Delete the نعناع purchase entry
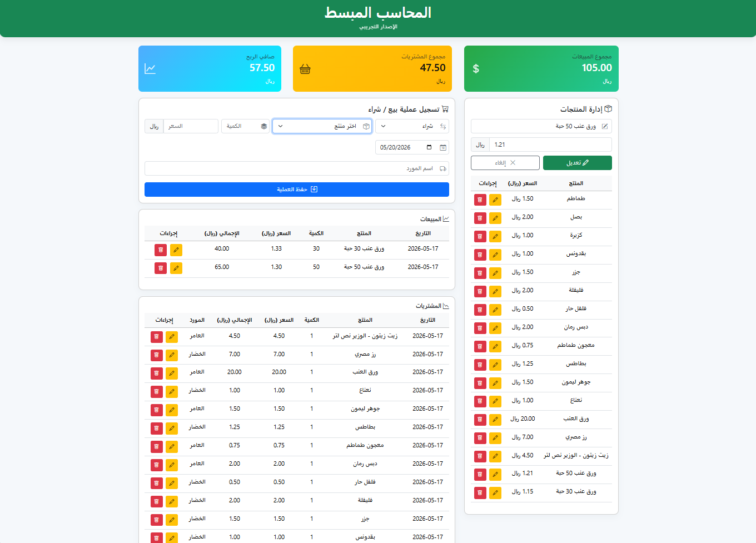Screen dimensions: 756x543 (x=157, y=392)
